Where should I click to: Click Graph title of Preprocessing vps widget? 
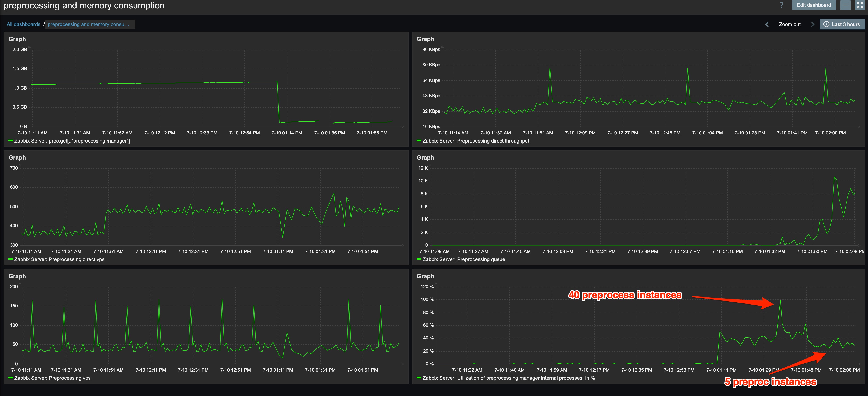click(x=17, y=276)
